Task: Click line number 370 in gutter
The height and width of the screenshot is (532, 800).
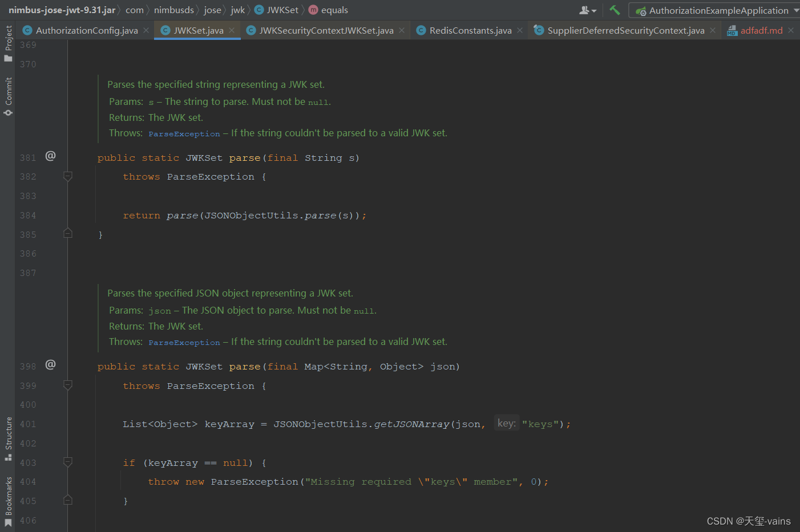Action: click(x=28, y=64)
